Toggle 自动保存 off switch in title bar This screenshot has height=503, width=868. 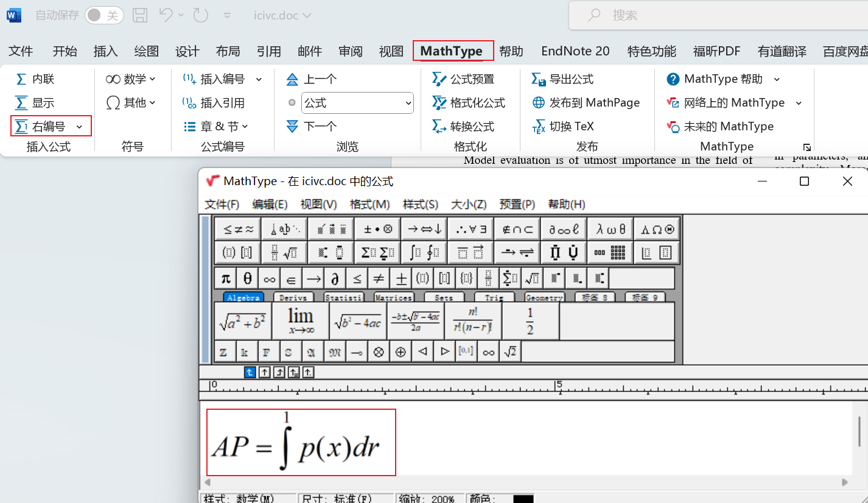[104, 15]
